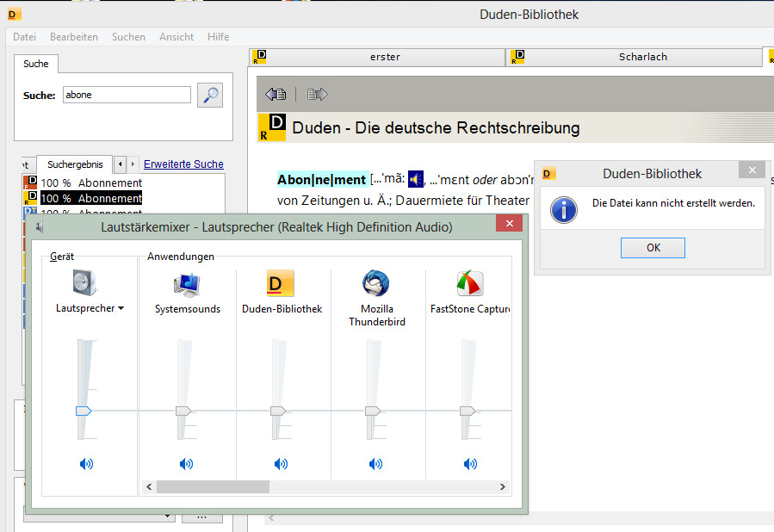774x532 pixels.
Task: Adjust the Lautsprecher volume slider
Action: tap(84, 411)
